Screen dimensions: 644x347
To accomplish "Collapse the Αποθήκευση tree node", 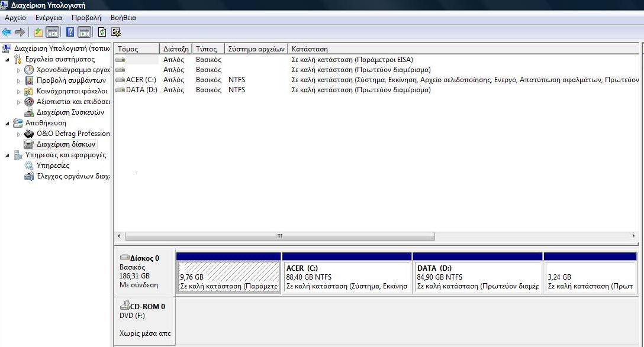I will (x=7, y=123).
